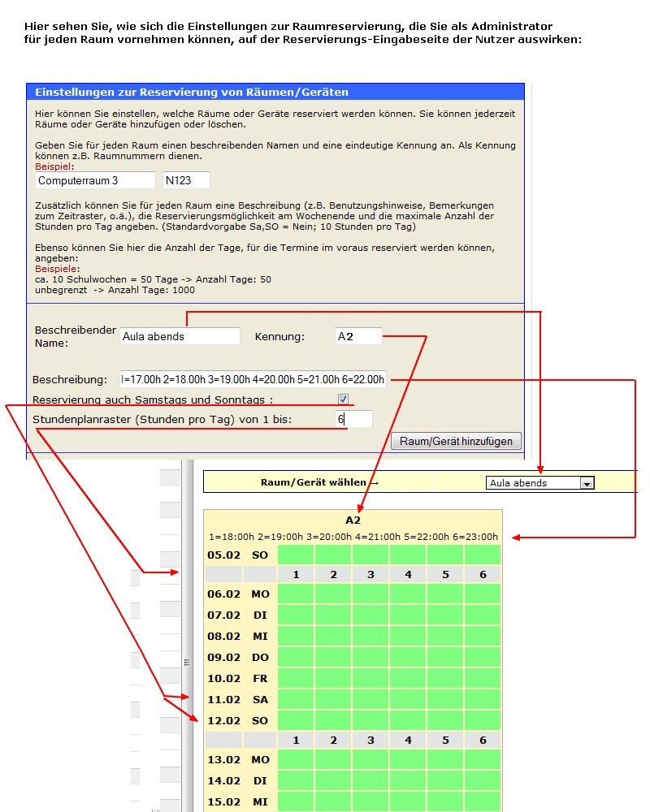Screen dimensions: 650x812
Task: Click the "Raum/Gerät hinzufügen" button
Action: (x=456, y=441)
